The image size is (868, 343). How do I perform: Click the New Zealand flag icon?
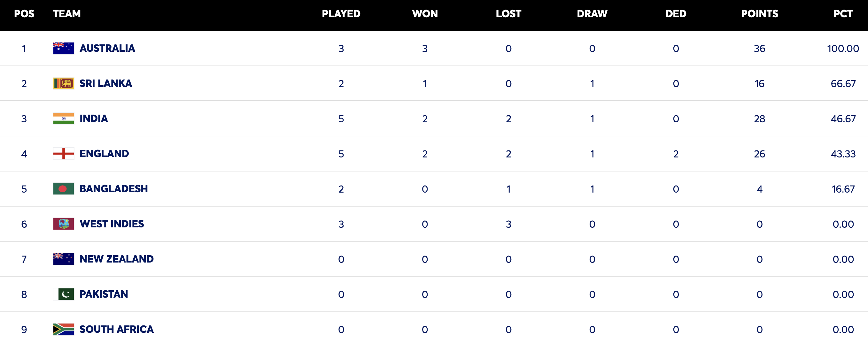tap(63, 259)
